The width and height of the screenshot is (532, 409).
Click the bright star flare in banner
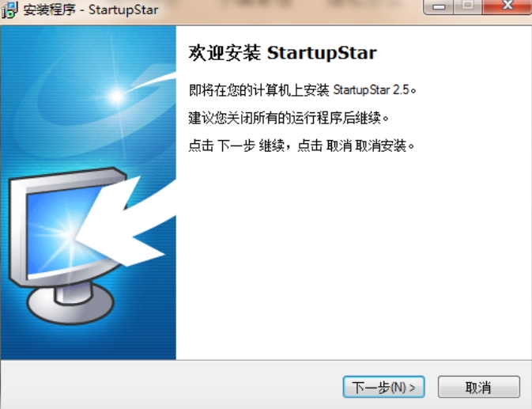[x=117, y=97]
